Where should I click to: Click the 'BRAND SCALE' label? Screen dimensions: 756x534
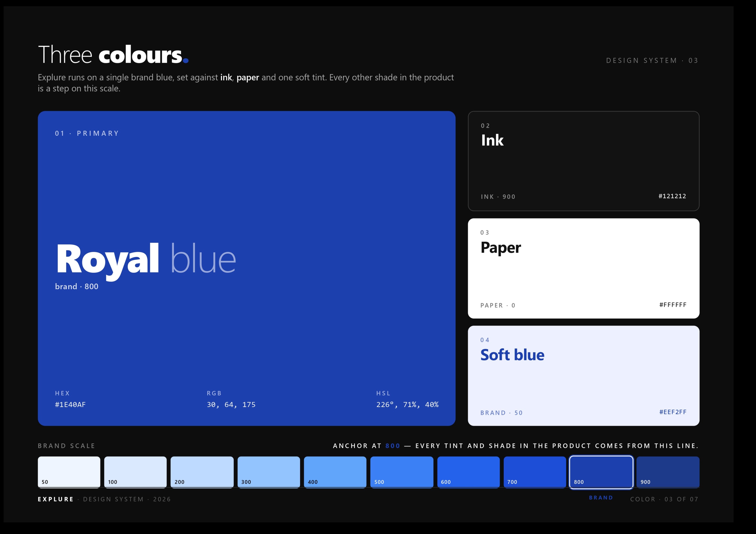(x=67, y=446)
